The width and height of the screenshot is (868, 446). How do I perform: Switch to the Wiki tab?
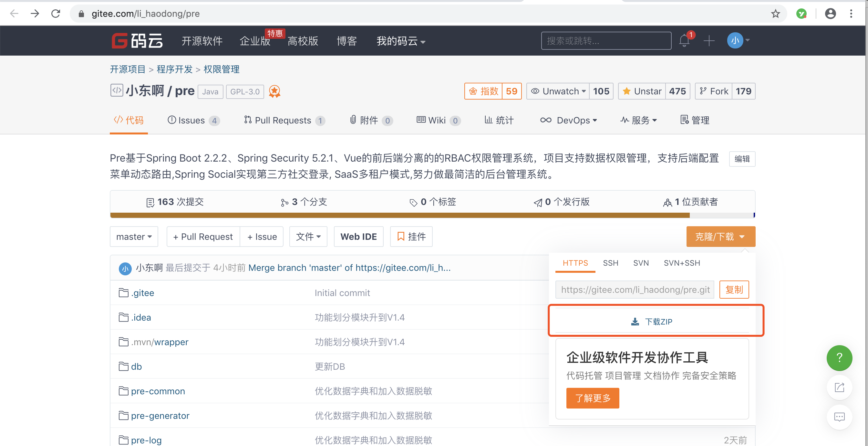[x=439, y=120]
